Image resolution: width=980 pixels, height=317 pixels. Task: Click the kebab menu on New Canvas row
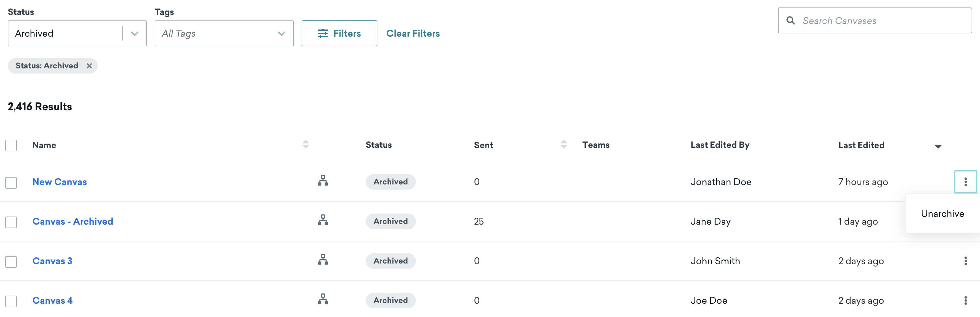click(965, 182)
